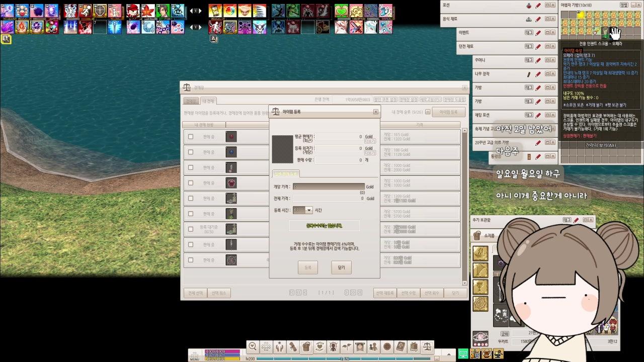Collapse the 포션 bag panel

pos(547,6)
